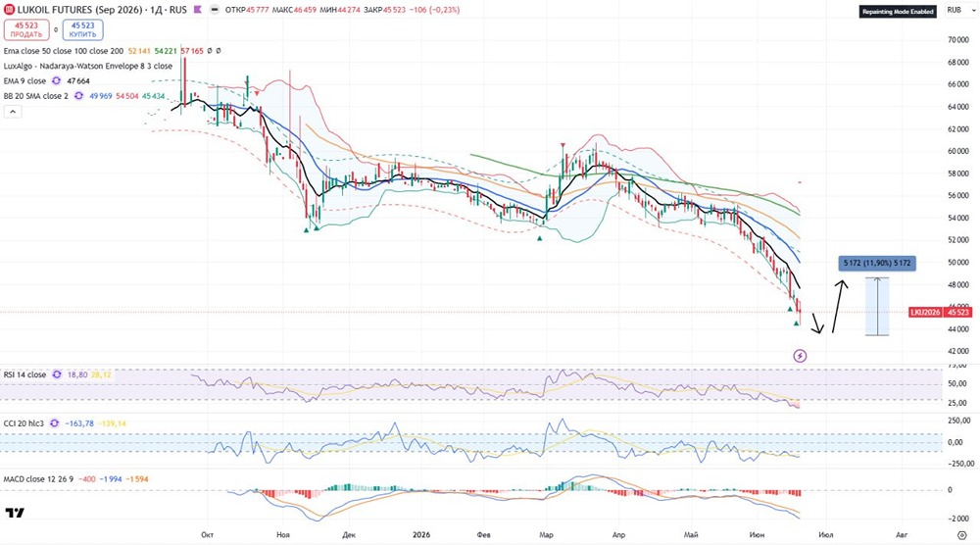
Task: Click the Апр label on time axis
Action: tap(618, 535)
